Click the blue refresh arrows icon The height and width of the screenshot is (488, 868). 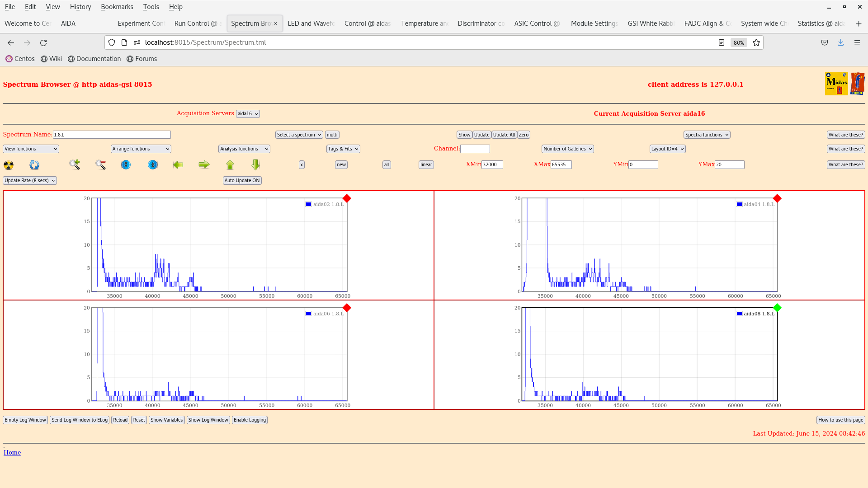[34, 165]
